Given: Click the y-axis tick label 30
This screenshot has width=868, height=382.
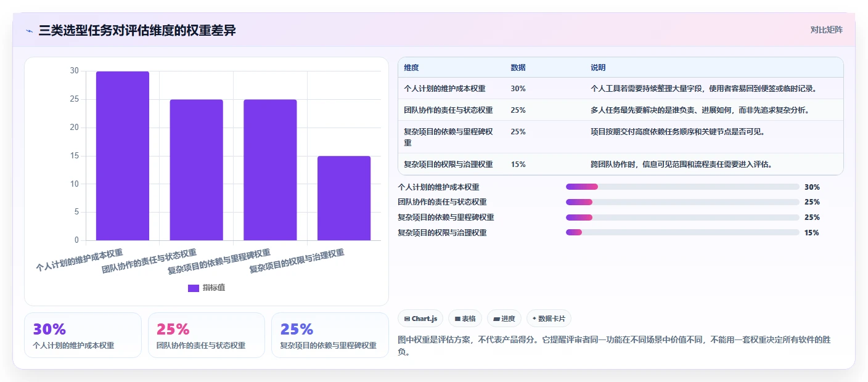Looking at the screenshot, I should tap(74, 71).
